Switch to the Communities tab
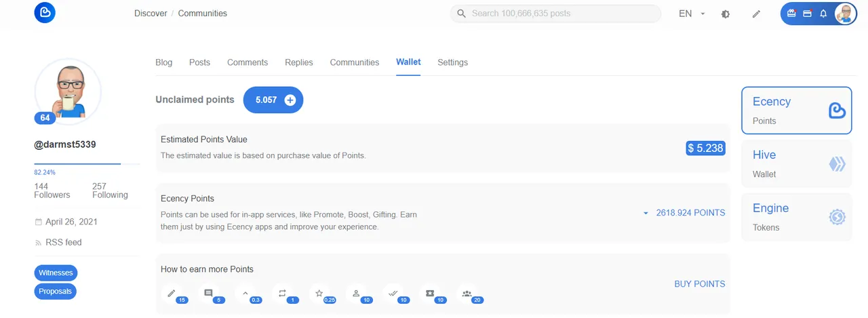This screenshot has height=318, width=868. (355, 62)
